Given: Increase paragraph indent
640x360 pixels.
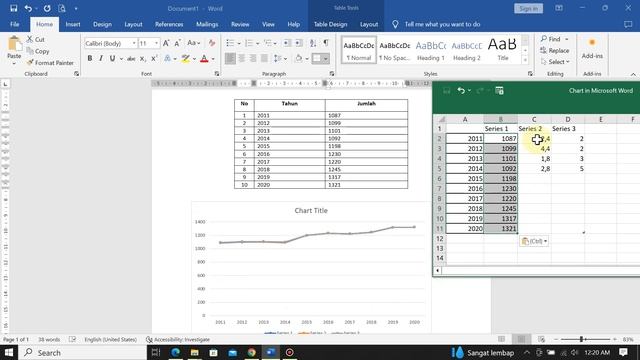Looking at the screenshot, I should pos(299,43).
